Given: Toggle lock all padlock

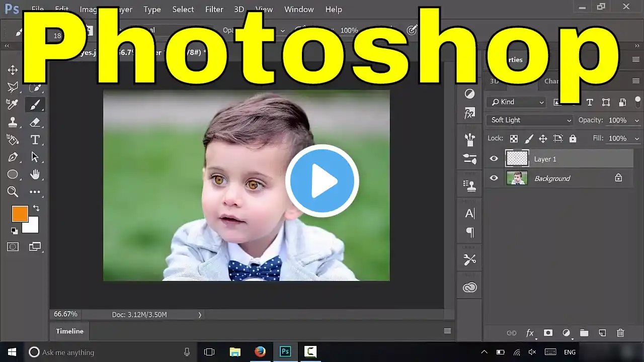Looking at the screenshot, I should click(573, 139).
